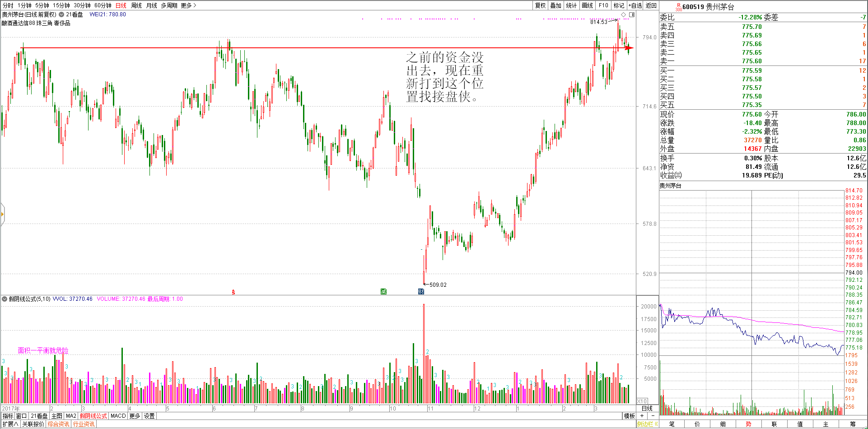Click the 叠加 overlay button
The image size is (868, 429).
[556, 5]
